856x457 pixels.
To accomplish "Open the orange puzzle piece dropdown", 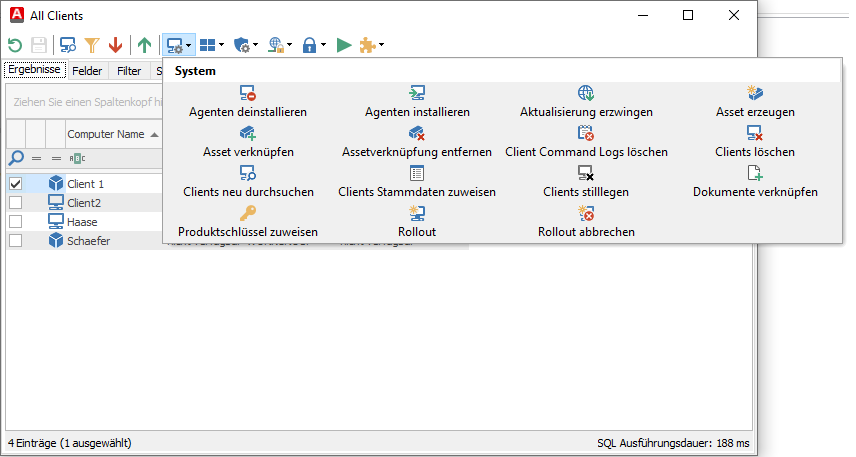I will point(371,45).
